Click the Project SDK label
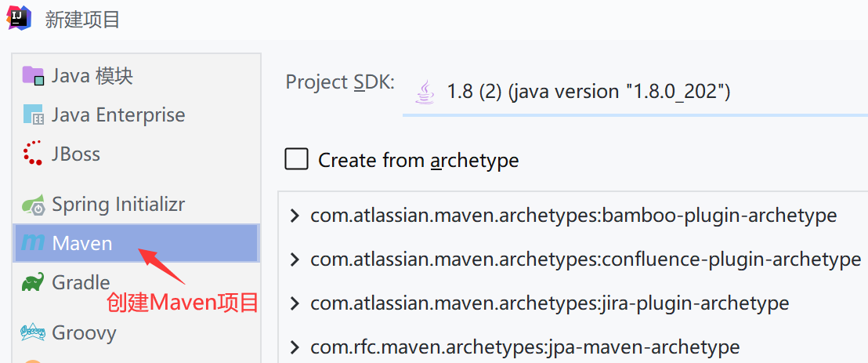The height and width of the screenshot is (363, 868). [340, 82]
